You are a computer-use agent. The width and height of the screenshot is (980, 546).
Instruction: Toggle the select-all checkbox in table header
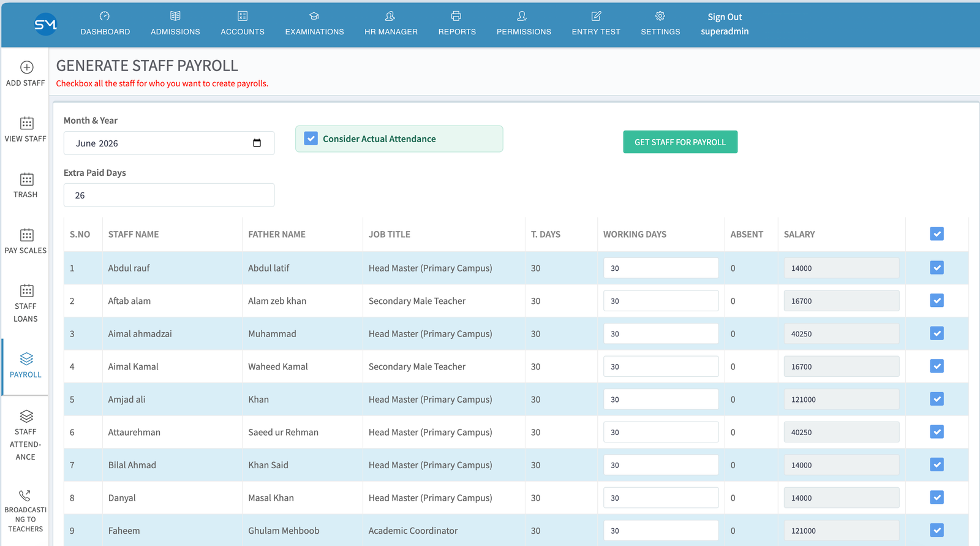(937, 233)
